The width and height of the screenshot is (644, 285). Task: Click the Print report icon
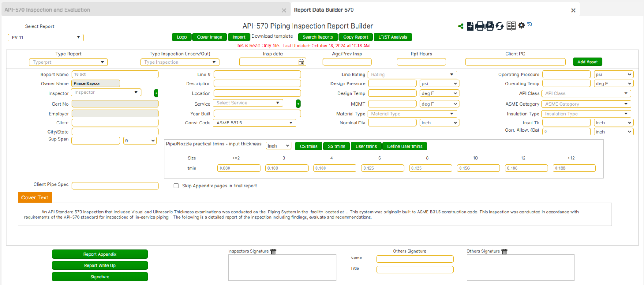480,26
